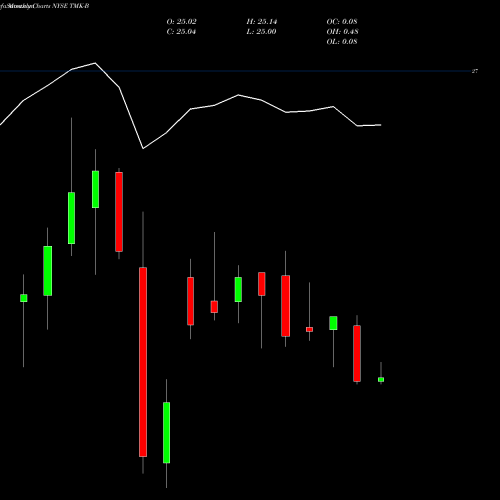Select the last small green candlestick
500x500 pixels.
(x=381, y=379)
